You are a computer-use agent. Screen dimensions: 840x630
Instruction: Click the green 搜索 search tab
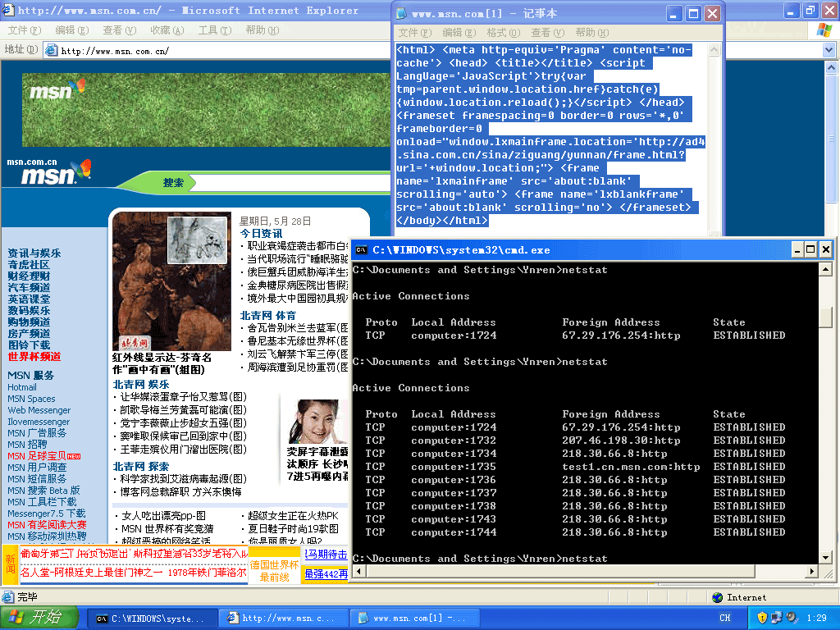point(173,183)
